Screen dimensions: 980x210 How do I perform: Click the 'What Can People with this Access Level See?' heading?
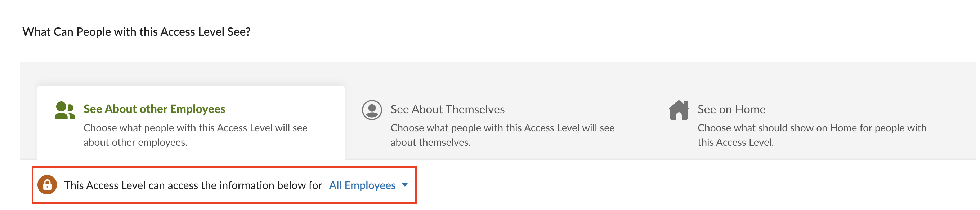(137, 32)
